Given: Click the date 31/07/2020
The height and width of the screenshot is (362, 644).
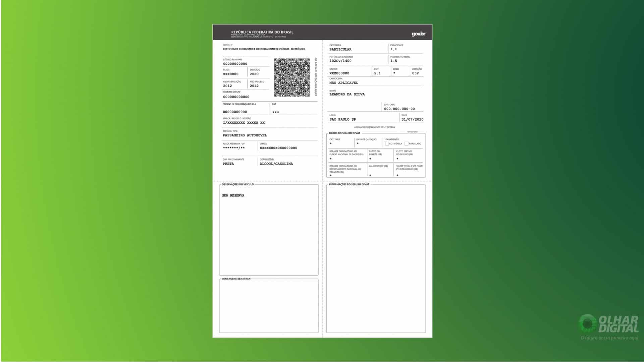Looking at the screenshot, I should (x=412, y=119).
